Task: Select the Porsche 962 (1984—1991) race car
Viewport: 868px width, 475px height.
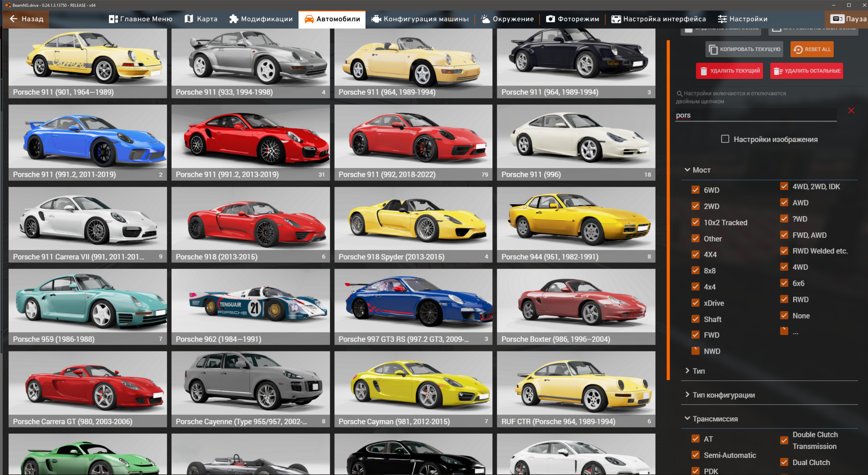Action: pyautogui.click(x=250, y=307)
